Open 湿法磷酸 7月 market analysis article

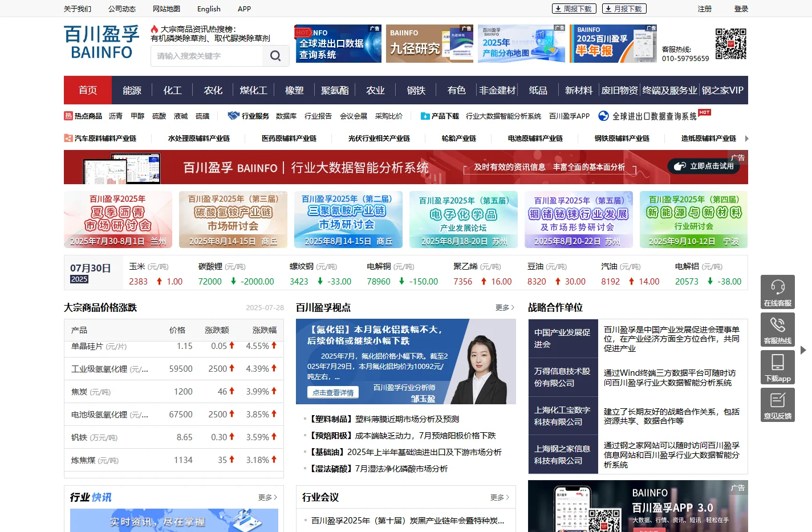[379, 469]
